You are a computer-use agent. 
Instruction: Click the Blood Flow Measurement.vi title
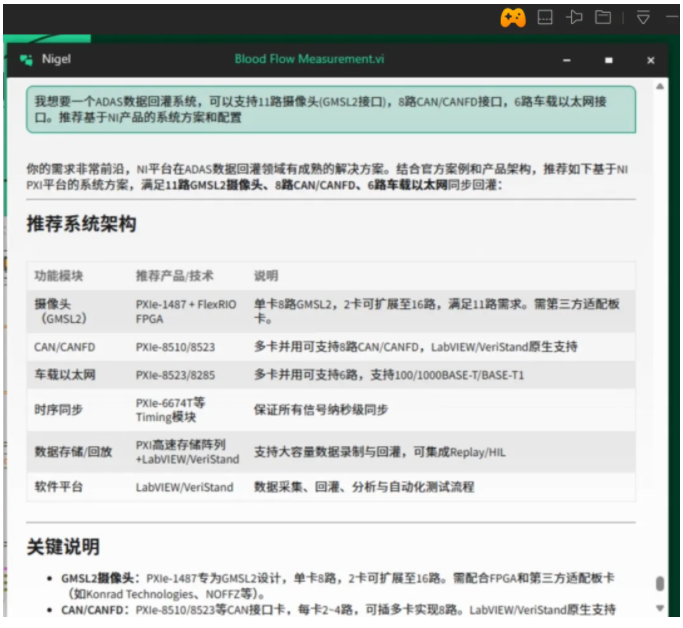tap(309, 59)
